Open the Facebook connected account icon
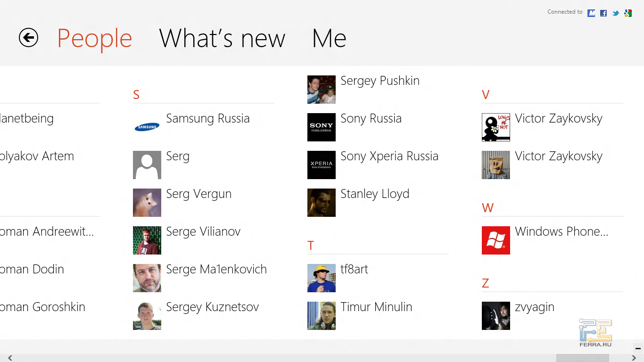Screen dimensions: 644x362 pos(603,13)
